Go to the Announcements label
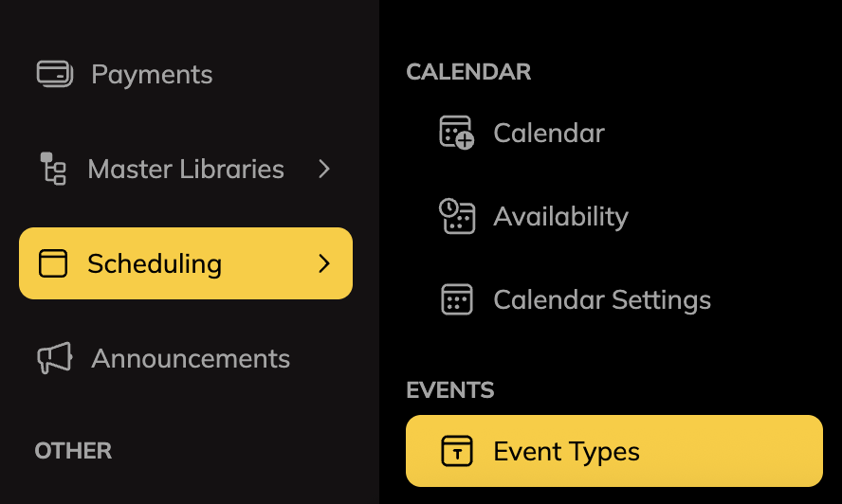This screenshot has width=842, height=504. [191, 358]
